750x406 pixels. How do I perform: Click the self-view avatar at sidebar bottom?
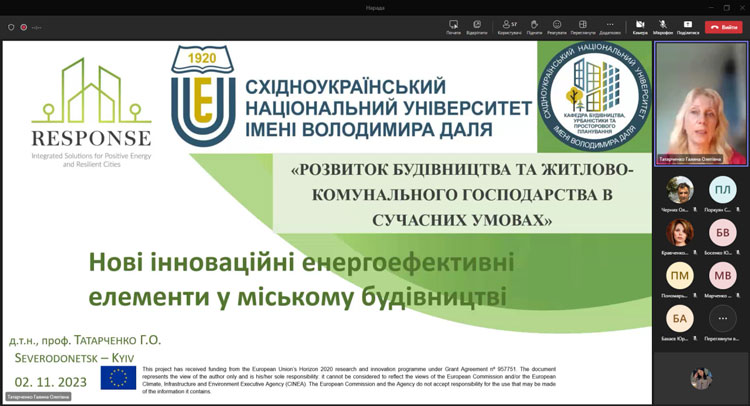coord(701,378)
